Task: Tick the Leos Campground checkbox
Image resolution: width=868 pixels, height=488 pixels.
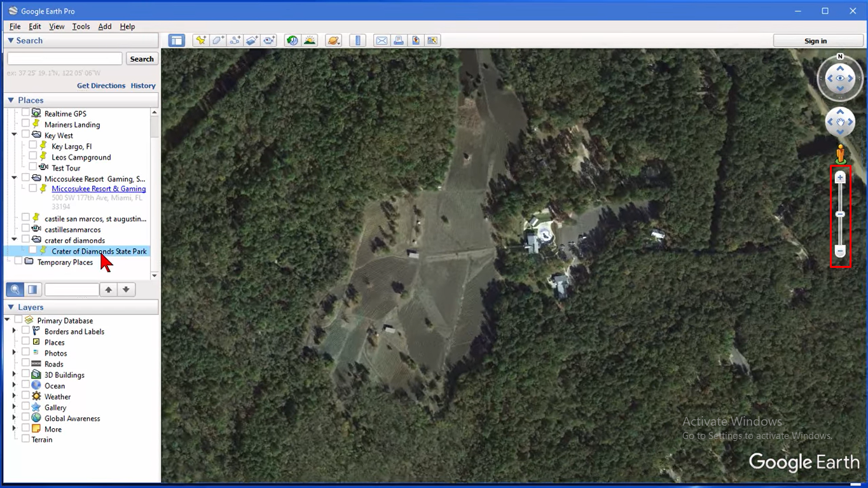Action: [x=33, y=157]
